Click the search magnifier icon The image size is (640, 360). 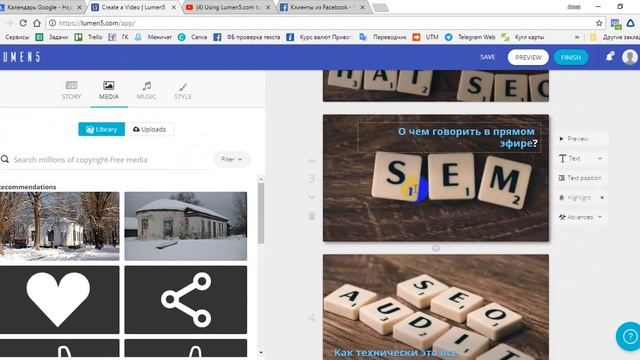click(5, 159)
